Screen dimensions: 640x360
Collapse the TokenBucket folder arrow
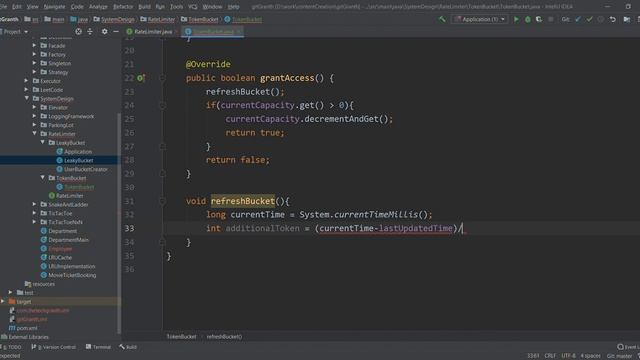click(42, 178)
